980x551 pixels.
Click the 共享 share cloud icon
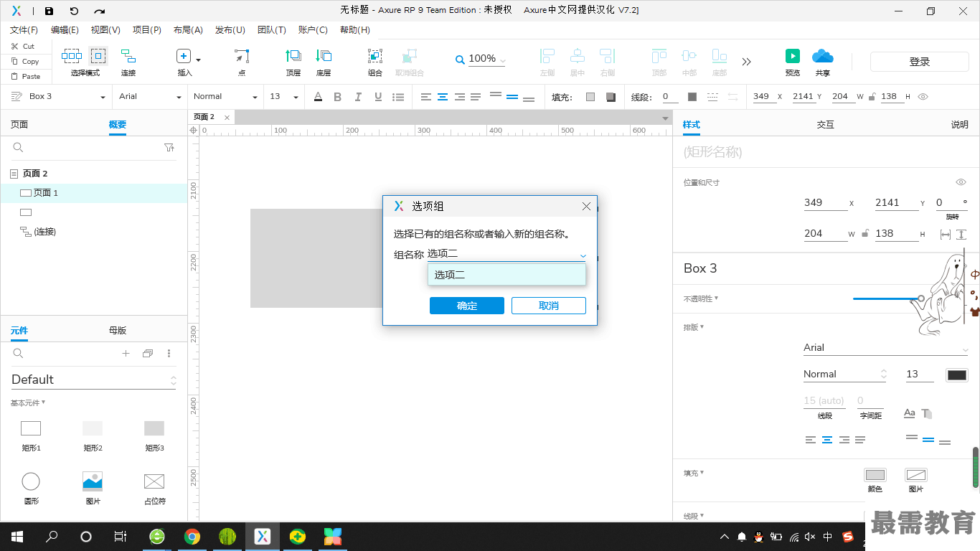coord(822,62)
